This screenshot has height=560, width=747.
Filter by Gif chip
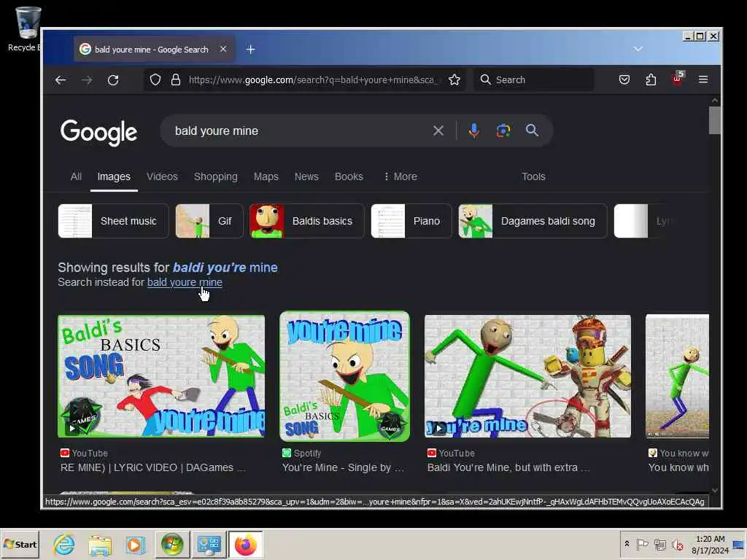click(209, 221)
